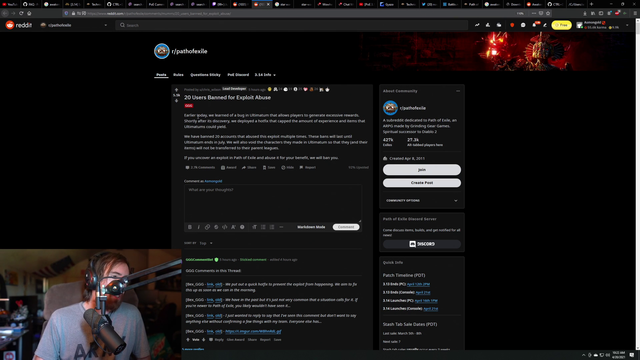Click the Create Post button
The width and height of the screenshot is (640, 360).
[422, 182]
